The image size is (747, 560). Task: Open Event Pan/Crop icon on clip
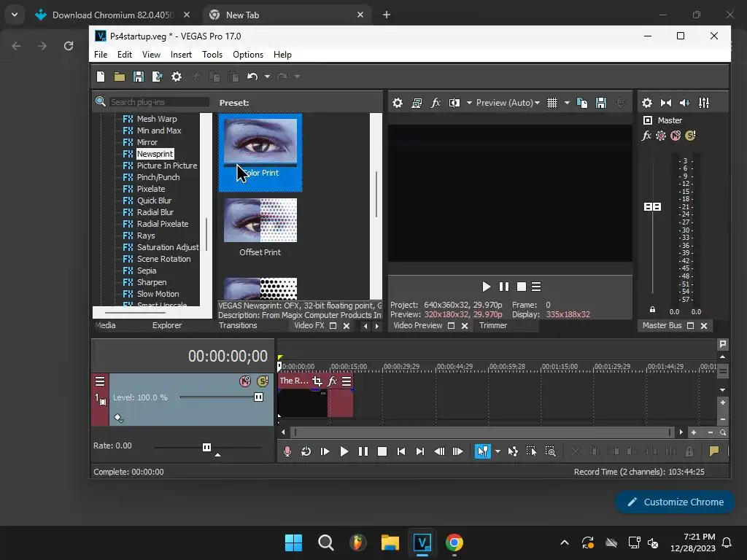point(317,381)
